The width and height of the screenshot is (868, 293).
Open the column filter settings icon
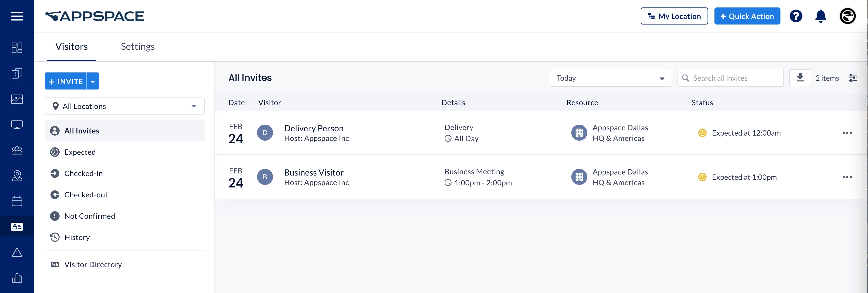pos(853,78)
